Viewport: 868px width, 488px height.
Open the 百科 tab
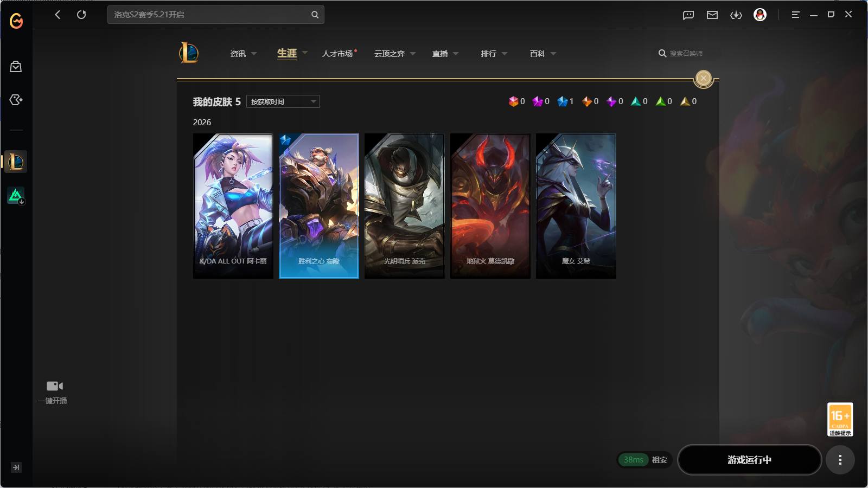coord(538,54)
